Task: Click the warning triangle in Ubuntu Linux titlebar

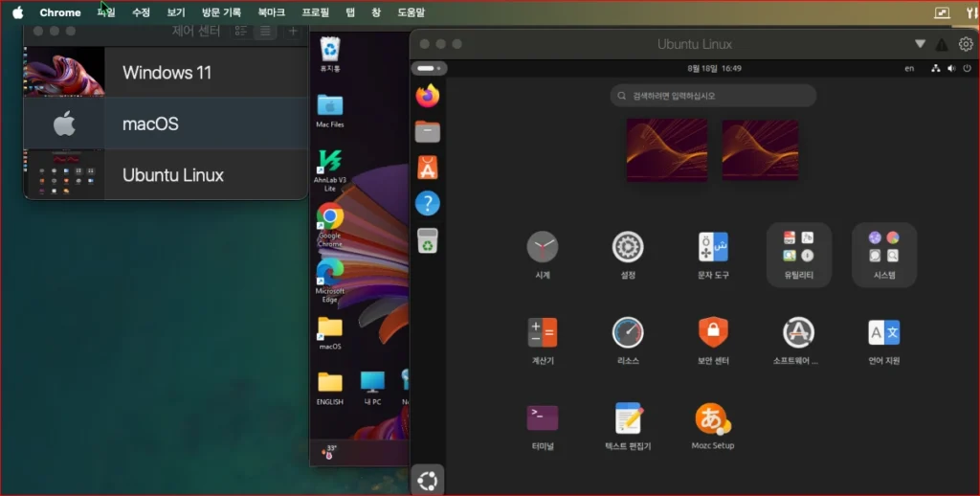Action: tap(942, 44)
